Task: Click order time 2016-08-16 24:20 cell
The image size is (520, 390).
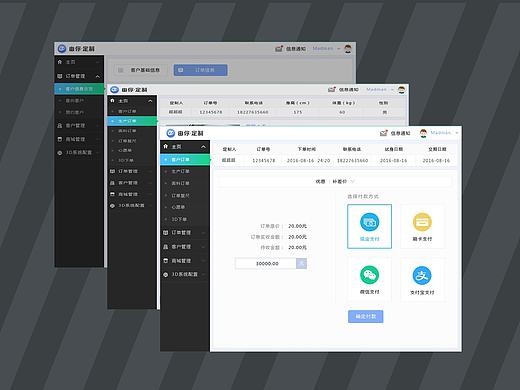Action: point(308,160)
